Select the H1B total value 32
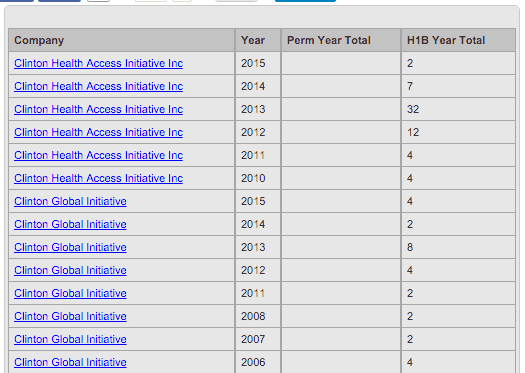The width and height of the screenshot is (525, 373). [413, 109]
